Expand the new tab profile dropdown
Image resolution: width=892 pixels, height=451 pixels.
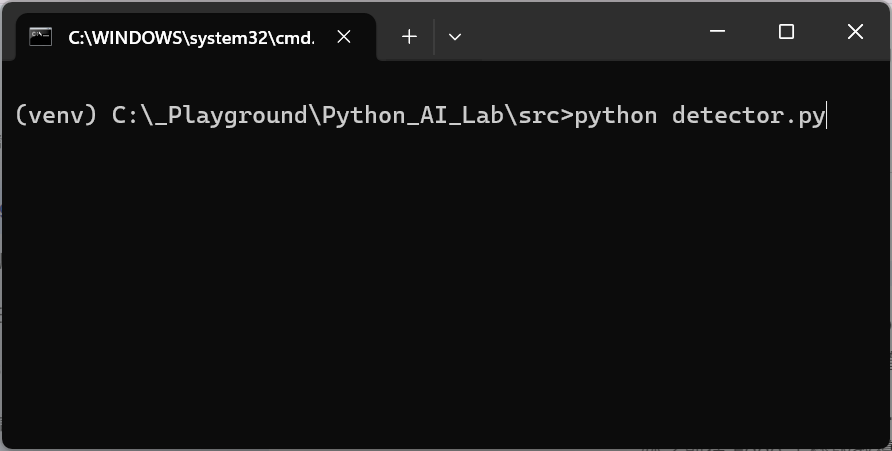click(455, 37)
